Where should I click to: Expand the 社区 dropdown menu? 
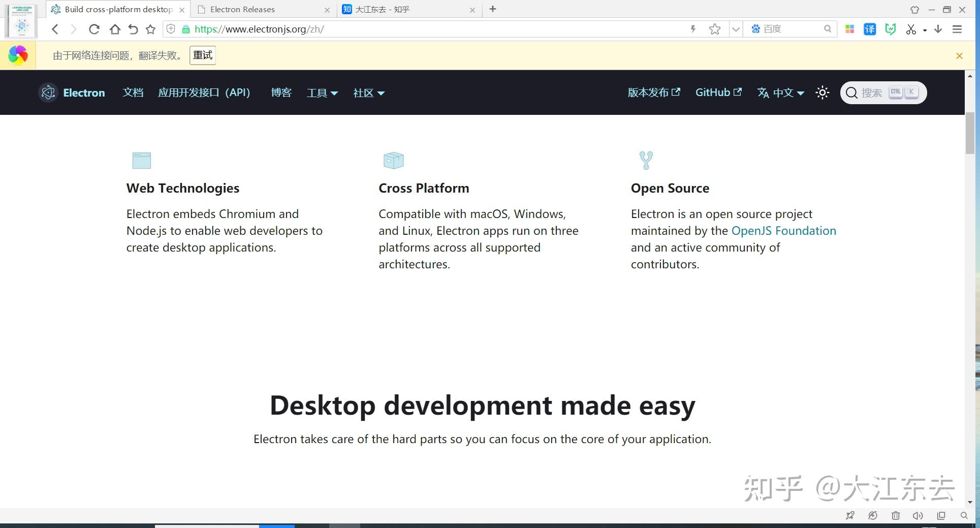369,92
